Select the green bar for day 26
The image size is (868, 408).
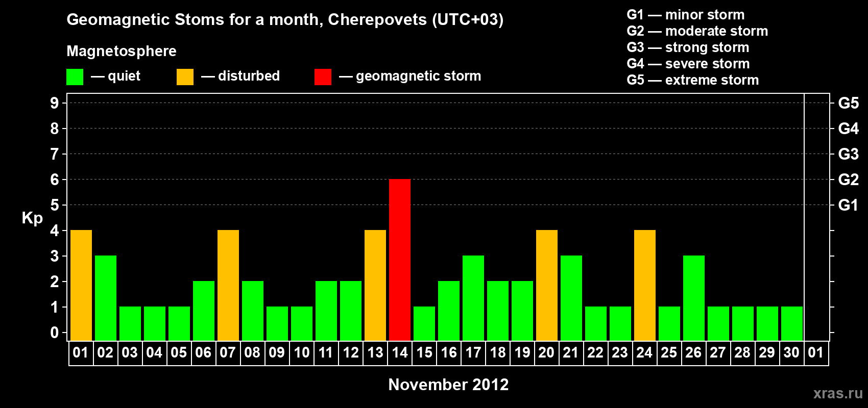click(x=694, y=298)
